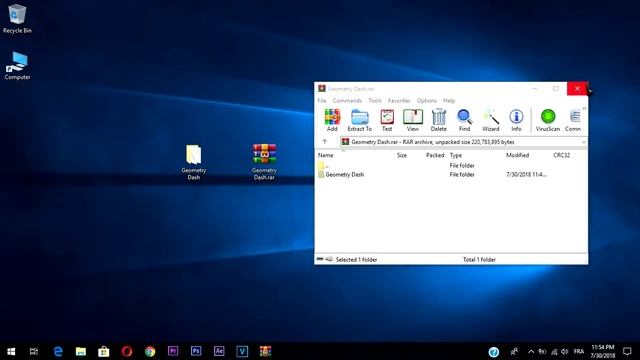Viewport: 640px width, 360px height.
Task: Select the Recycle Bin desktop icon
Action: 17,19
